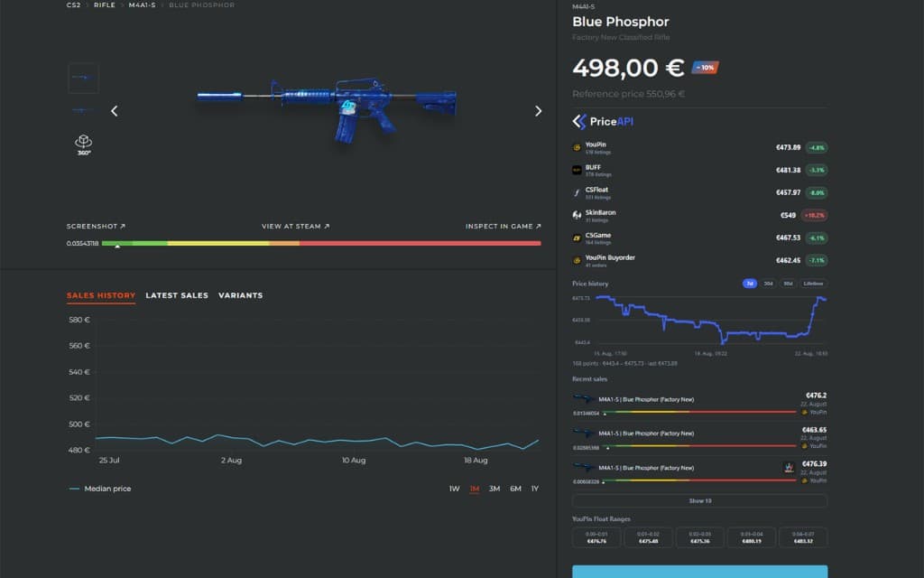This screenshot has height=578, width=924.
Task: Open the View at Steam link
Action: click(295, 226)
